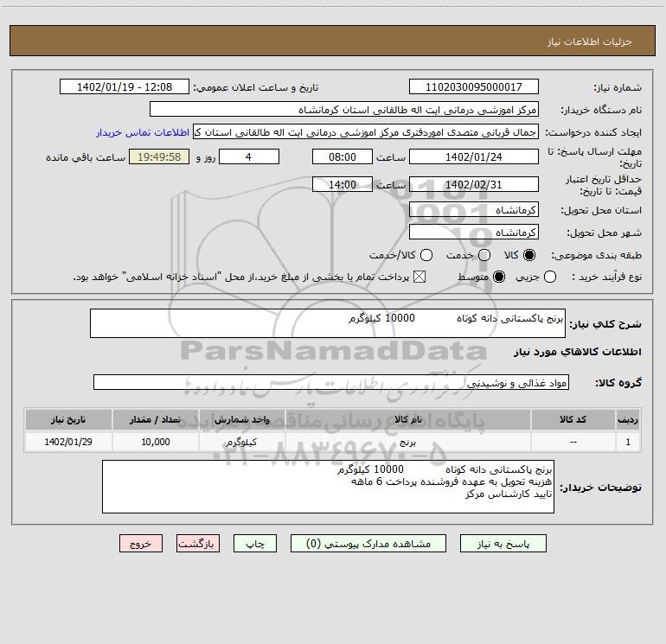Screen dimensions: 666x644
Task: Click the delivery city field کرمانشاه
Action: pyautogui.click(x=474, y=232)
